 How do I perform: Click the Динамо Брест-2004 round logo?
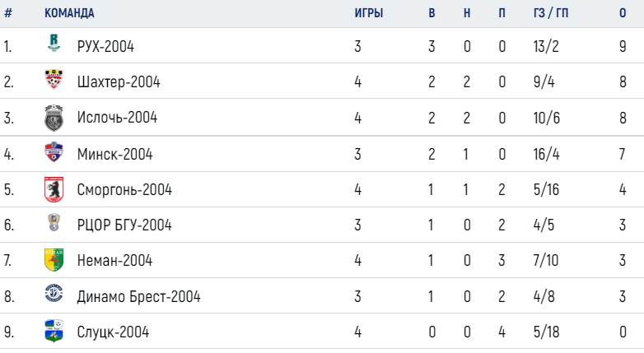click(54, 294)
